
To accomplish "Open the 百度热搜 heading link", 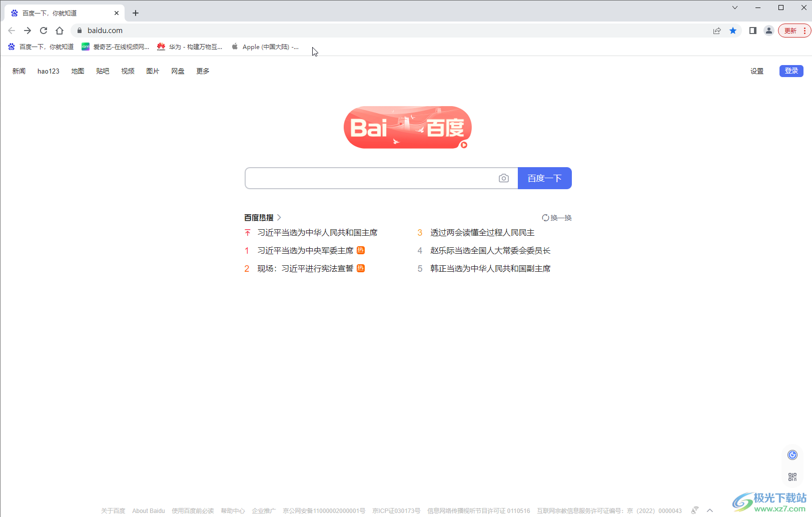I will pos(263,218).
